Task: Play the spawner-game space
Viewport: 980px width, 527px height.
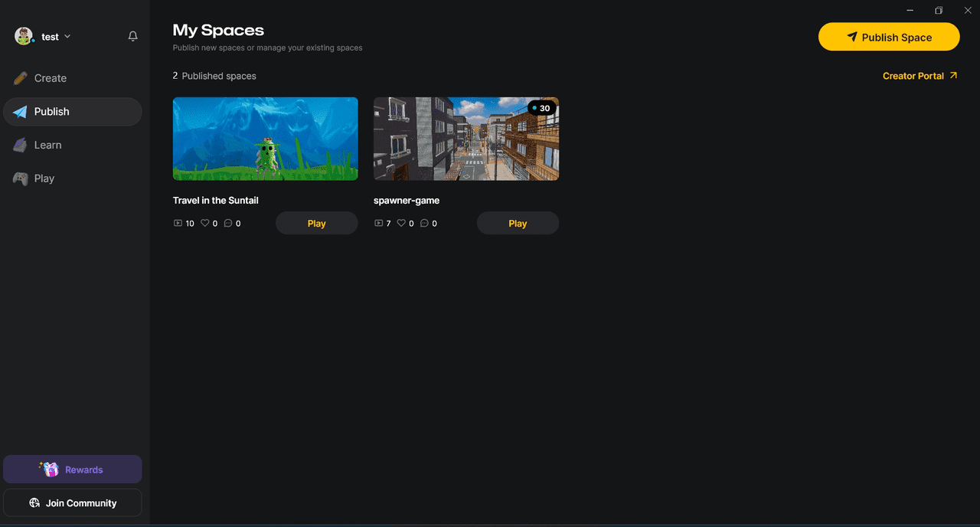Action: (518, 223)
